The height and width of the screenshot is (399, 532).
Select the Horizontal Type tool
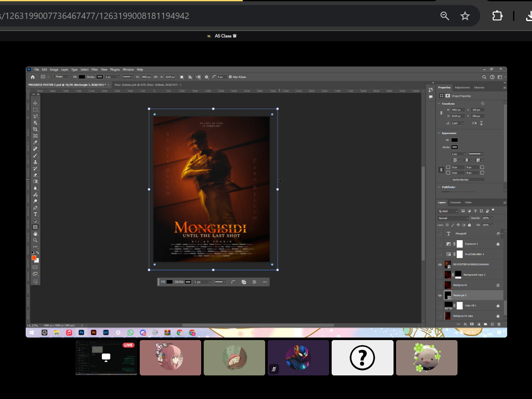pos(35,214)
